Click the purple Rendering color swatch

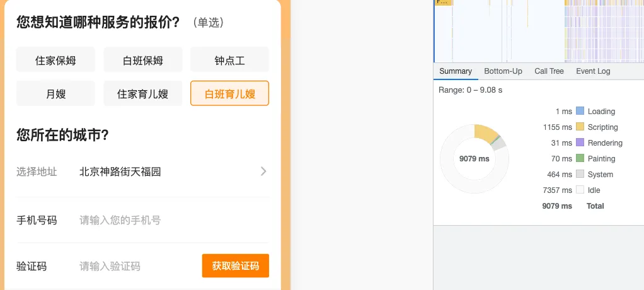pos(580,142)
